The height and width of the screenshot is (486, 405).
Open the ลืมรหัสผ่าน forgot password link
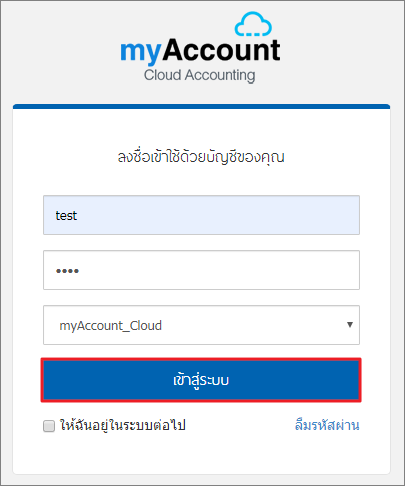click(x=327, y=425)
